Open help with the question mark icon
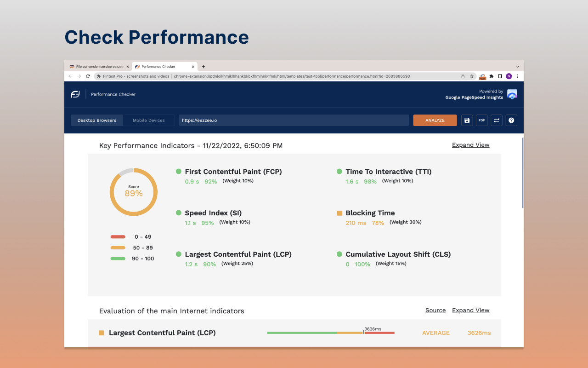Screen dimensions: 588x368 pyautogui.click(x=511, y=121)
